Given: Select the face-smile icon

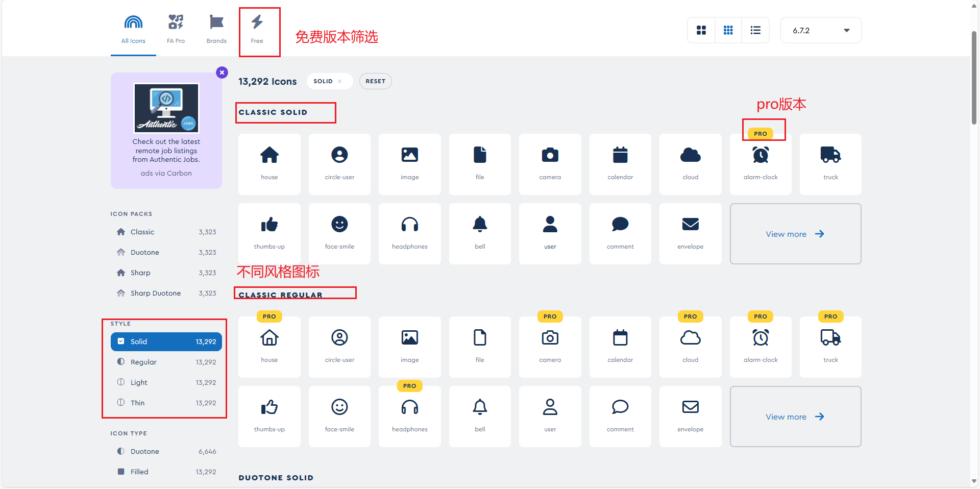Looking at the screenshot, I should pyautogui.click(x=339, y=233).
